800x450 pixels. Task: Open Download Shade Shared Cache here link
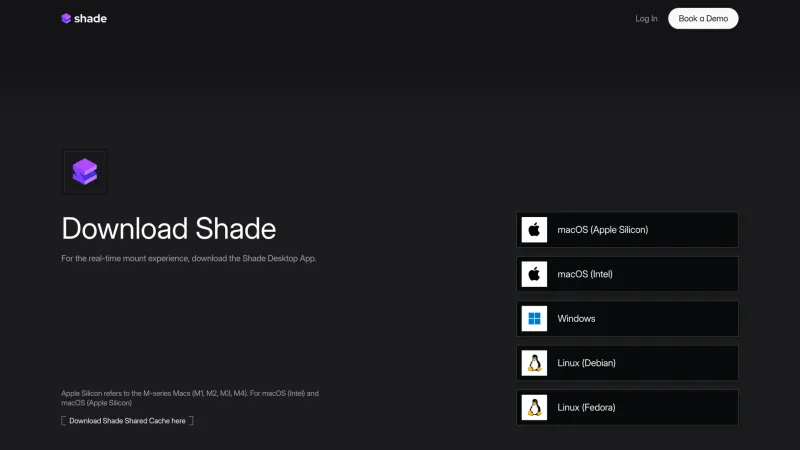127,421
